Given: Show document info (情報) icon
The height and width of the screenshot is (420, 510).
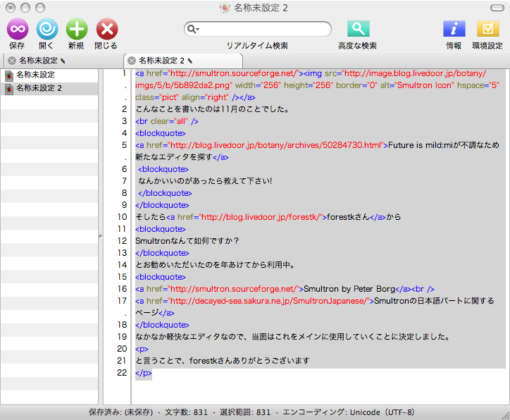Looking at the screenshot, I should pyautogui.click(x=454, y=29).
